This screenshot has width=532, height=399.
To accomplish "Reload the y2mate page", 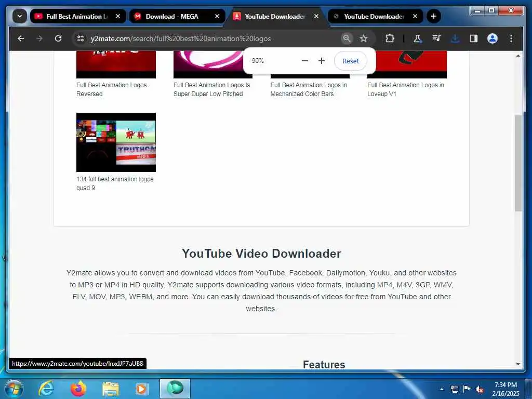I will click(x=58, y=38).
